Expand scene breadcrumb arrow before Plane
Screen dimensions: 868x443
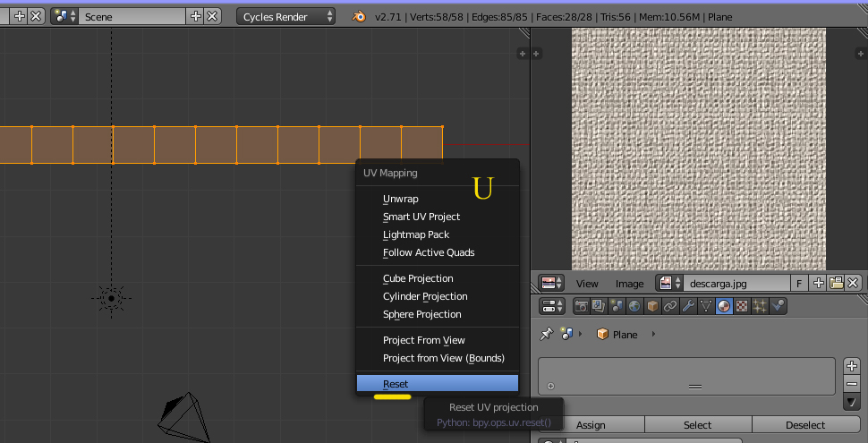581,334
